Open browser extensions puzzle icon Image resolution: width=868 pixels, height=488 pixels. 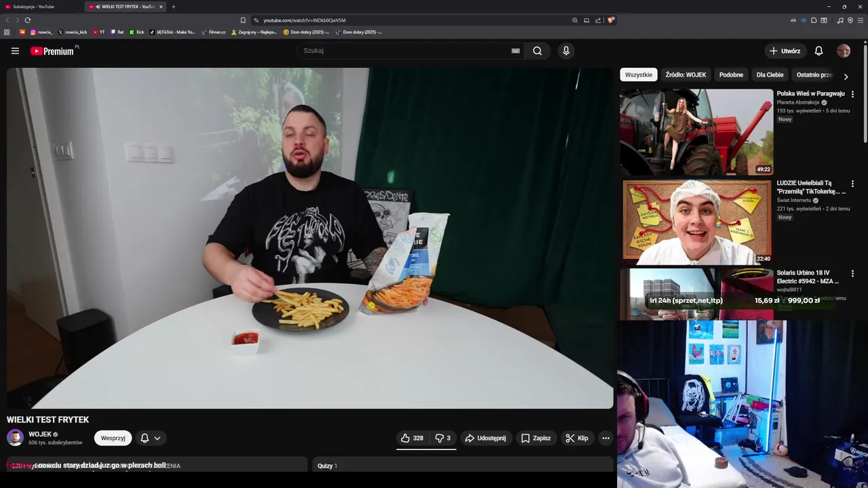click(814, 20)
